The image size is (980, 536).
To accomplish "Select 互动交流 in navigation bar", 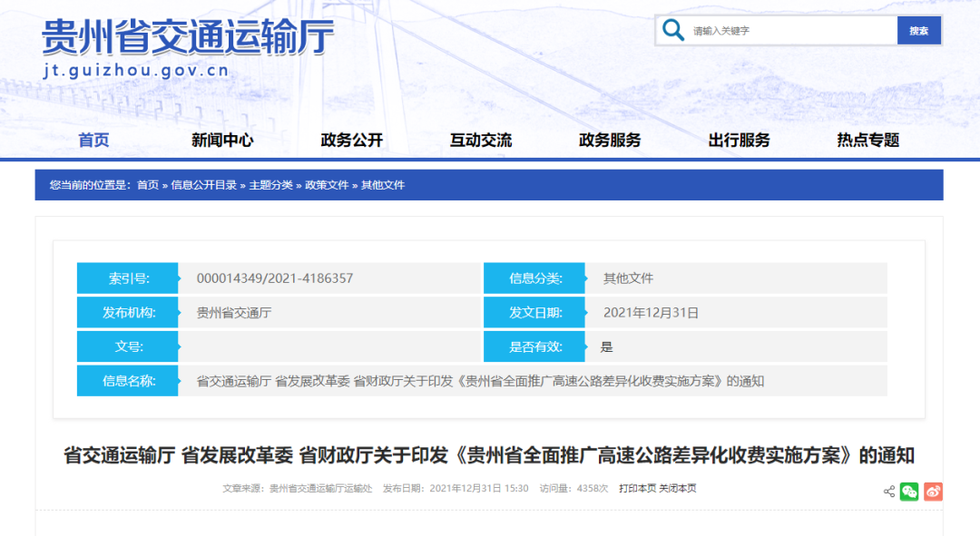I will point(481,140).
